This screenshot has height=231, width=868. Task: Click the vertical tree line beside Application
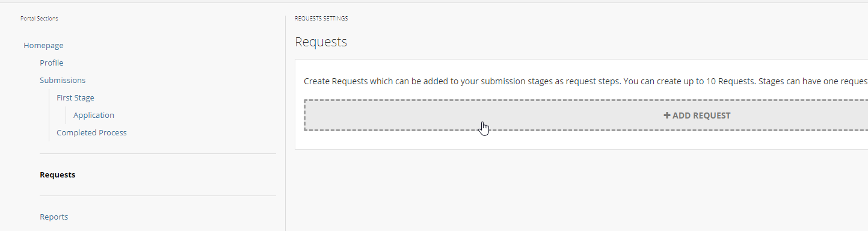point(66,115)
